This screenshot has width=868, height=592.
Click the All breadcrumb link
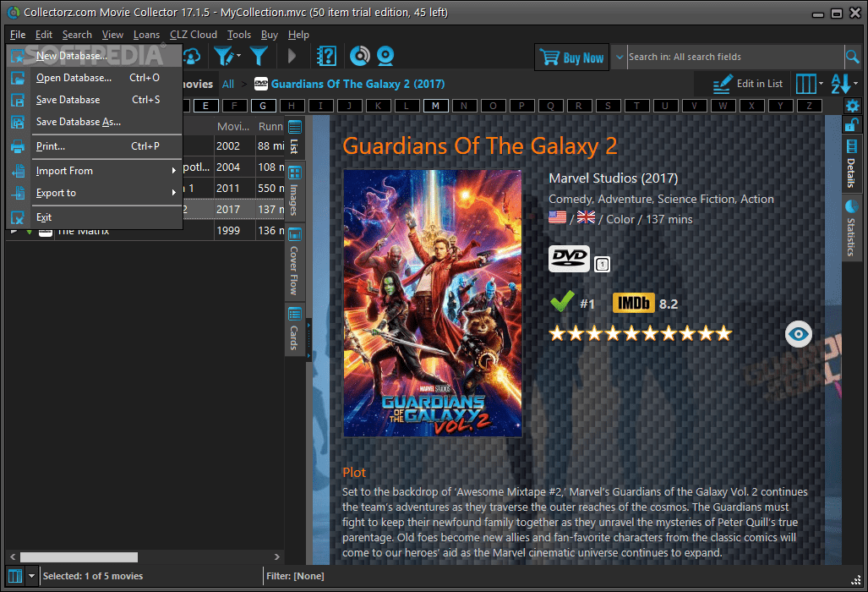[x=228, y=85]
